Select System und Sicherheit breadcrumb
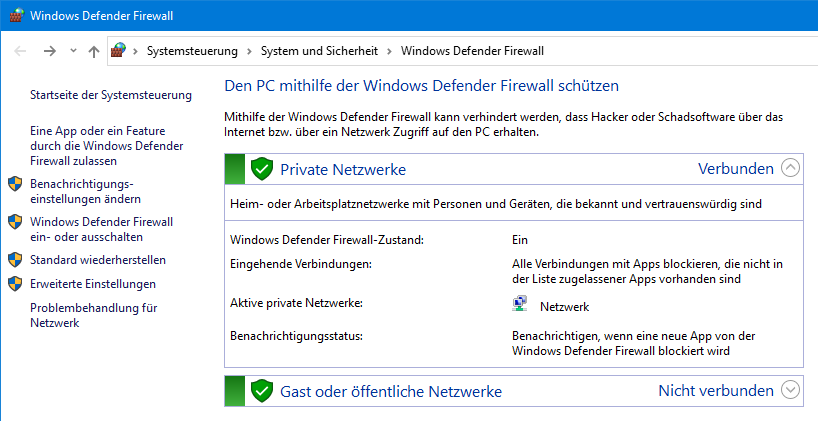This screenshot has width=818, height=421. point(320,50)
